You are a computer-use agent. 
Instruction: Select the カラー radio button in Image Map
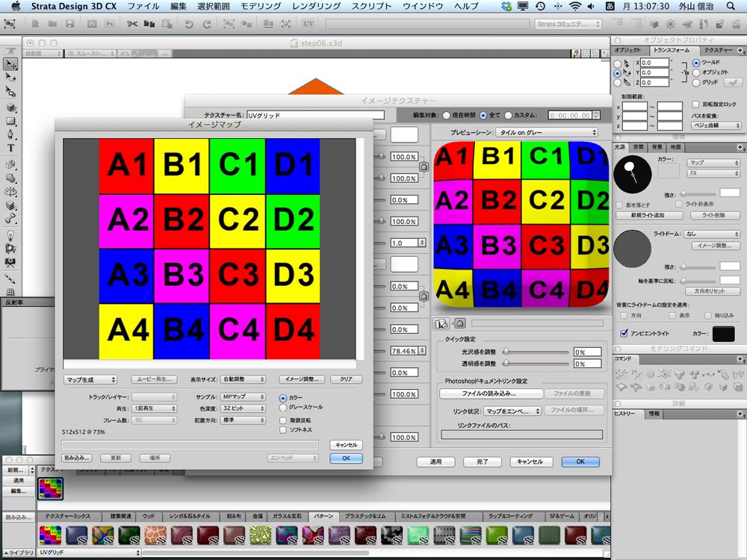click(x=283, y=398)
